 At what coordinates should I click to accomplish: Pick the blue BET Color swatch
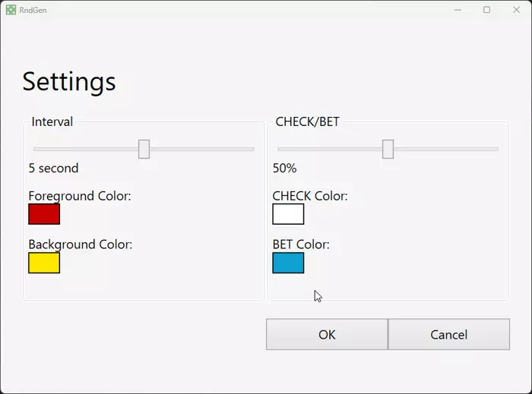coord(288,263)
